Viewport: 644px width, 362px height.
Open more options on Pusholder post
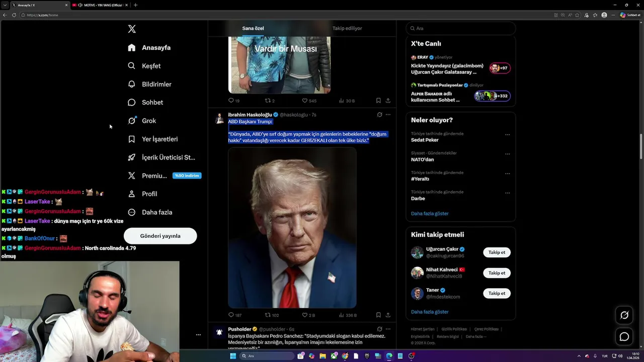(x=388, y=329)
